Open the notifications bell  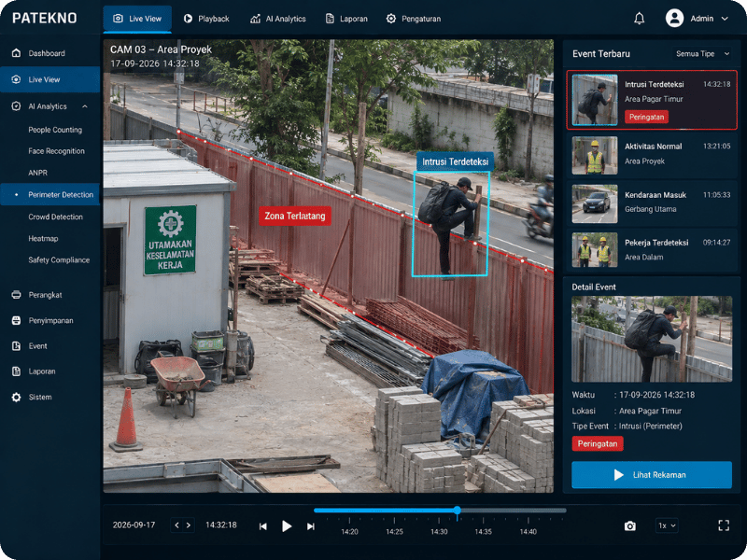[639, 19]
